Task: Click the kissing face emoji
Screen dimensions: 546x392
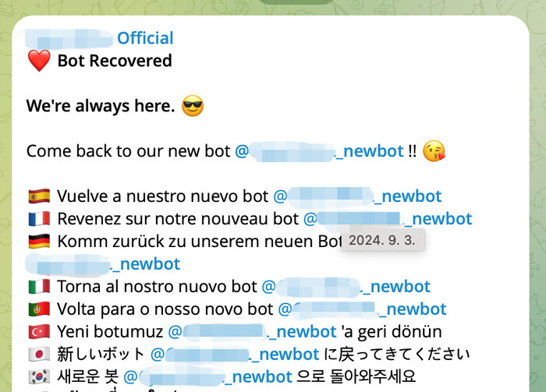Action: pos(434,151)
